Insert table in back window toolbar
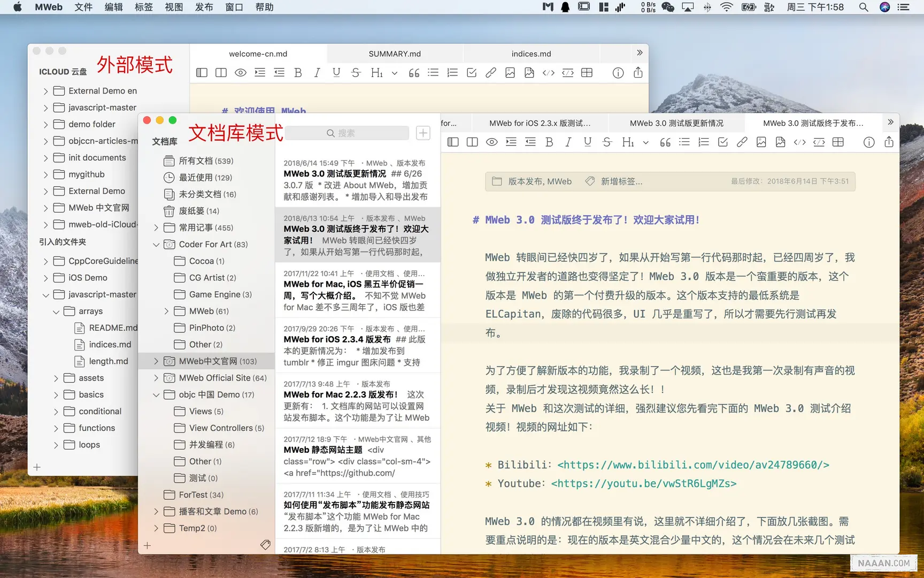The height and width of the screenshot is (578, 924). point(587,73)
